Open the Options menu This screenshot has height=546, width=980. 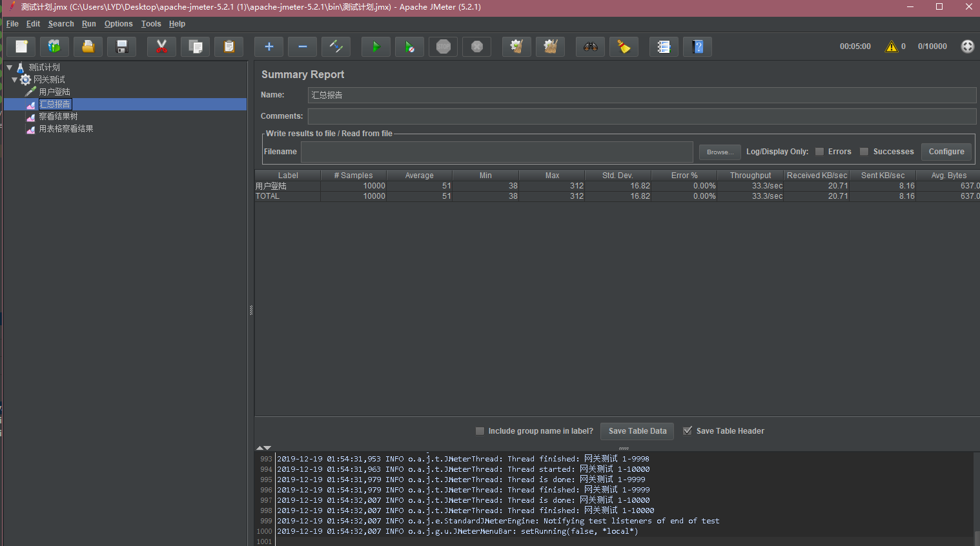[x=118, y=24]
